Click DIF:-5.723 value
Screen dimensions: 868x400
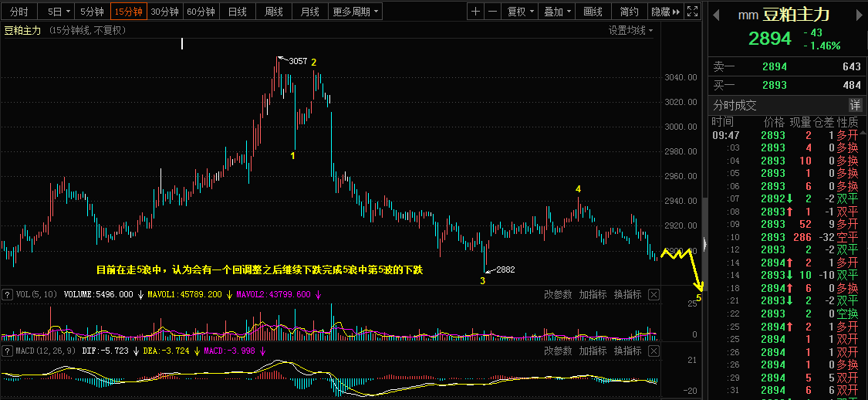pyautogui.click(x=105, y=351)
